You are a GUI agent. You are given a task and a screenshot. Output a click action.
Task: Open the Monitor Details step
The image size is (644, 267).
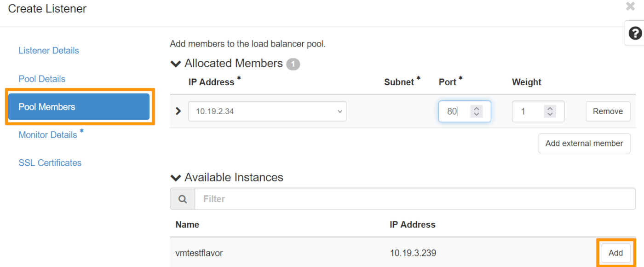[47, 134]
